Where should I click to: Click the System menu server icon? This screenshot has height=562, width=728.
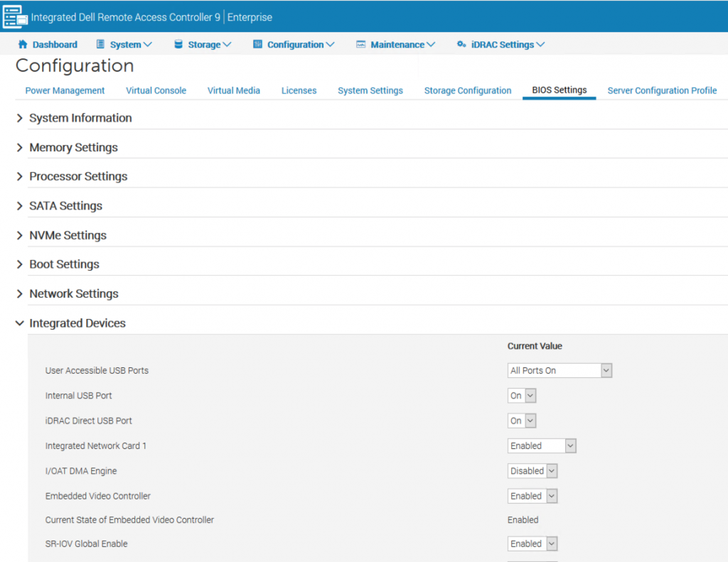pyautogui.click(x=100, y=45)
